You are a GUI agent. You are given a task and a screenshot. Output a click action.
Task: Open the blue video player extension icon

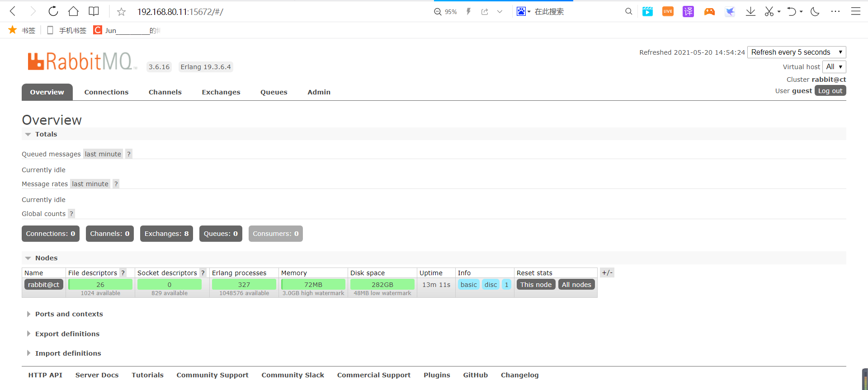(x=647, y=12)
